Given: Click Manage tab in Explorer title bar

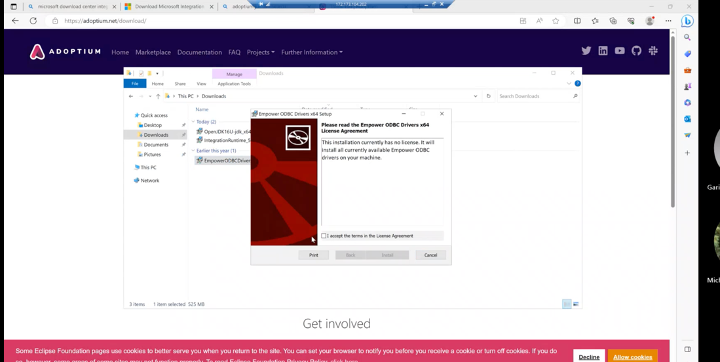Looking at the screenshot, I should tap(234, 74).
